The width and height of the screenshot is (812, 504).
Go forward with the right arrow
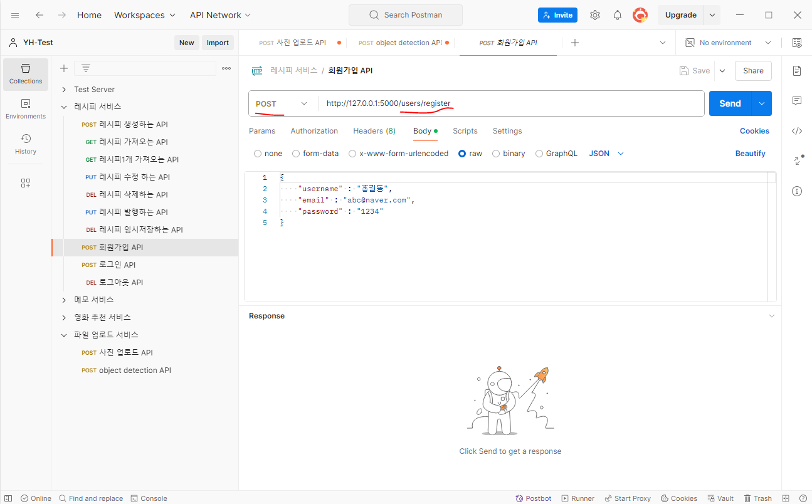(x=61, y=15)
